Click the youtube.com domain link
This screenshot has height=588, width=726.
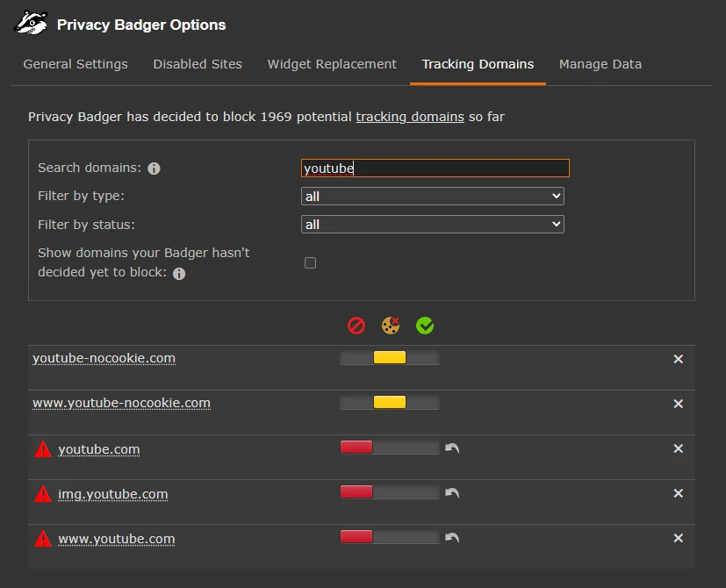pyautogui.click(x=98, y=449)
